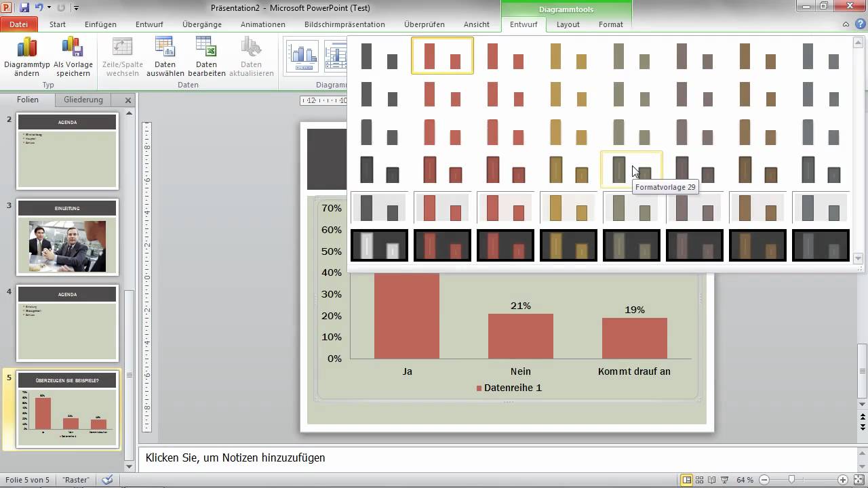This screenshot has width=868, height=488.
Task: Click Als Vorlage speichern icon
Action: point(73,47)
